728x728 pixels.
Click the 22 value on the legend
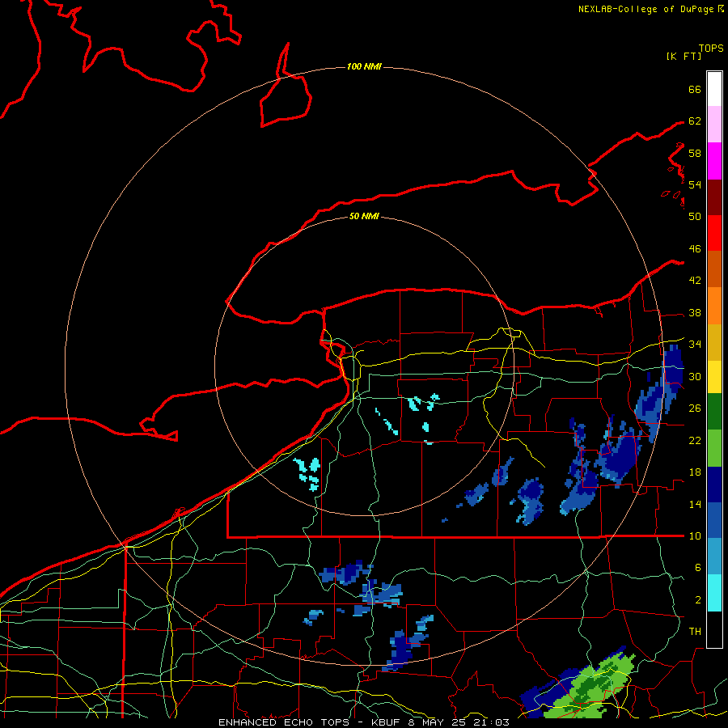(695, 441)
